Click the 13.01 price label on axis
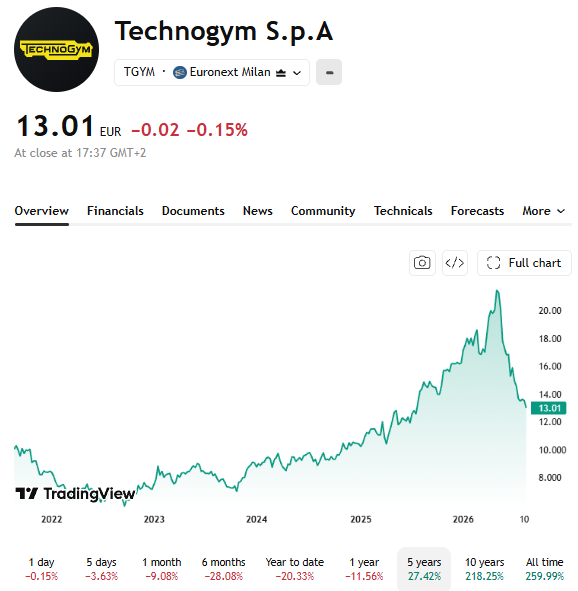The image size is (578, 591). pyautogui.click(x=548, y=408)
